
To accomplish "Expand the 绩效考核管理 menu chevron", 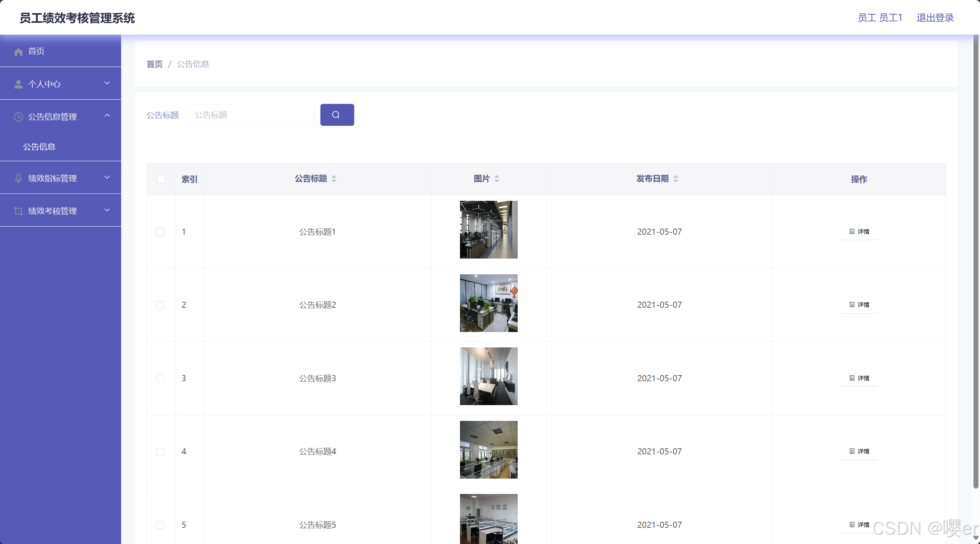I will [107, 210].
